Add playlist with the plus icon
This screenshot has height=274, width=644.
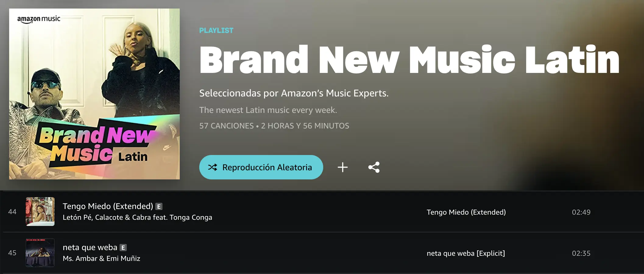[343, 167]
